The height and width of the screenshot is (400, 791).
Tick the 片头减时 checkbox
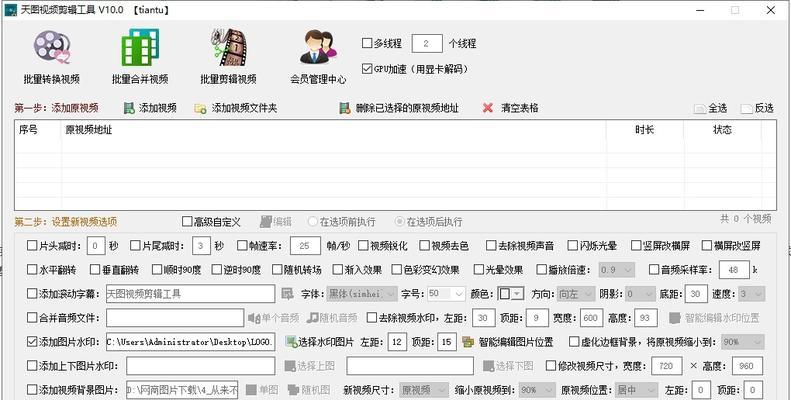pyautogui.click(x=31, y=246)
